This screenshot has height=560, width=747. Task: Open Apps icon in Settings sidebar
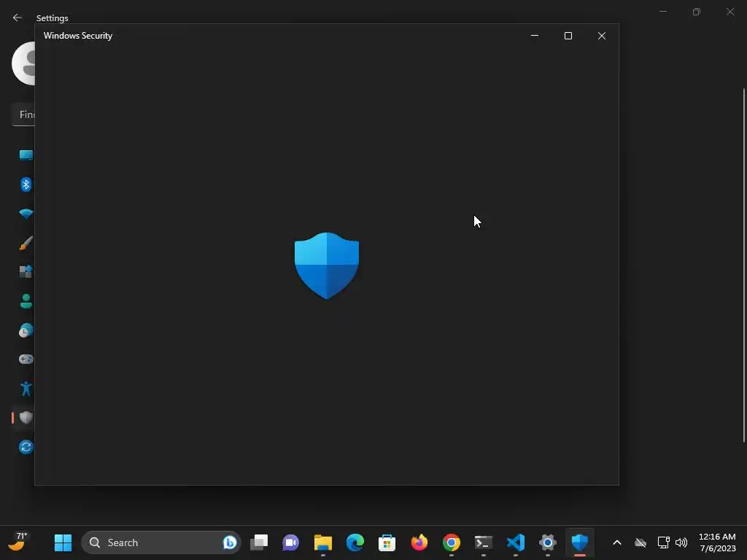point(26,271)
